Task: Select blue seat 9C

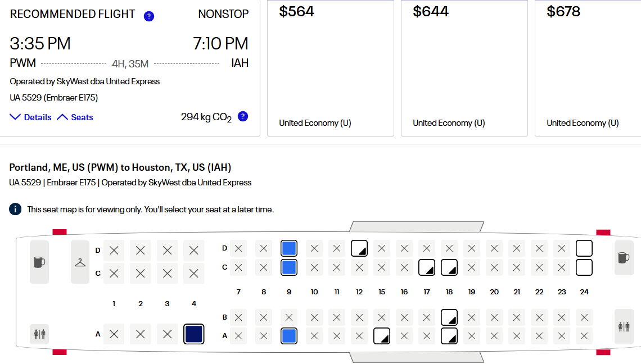Action: 289,267
